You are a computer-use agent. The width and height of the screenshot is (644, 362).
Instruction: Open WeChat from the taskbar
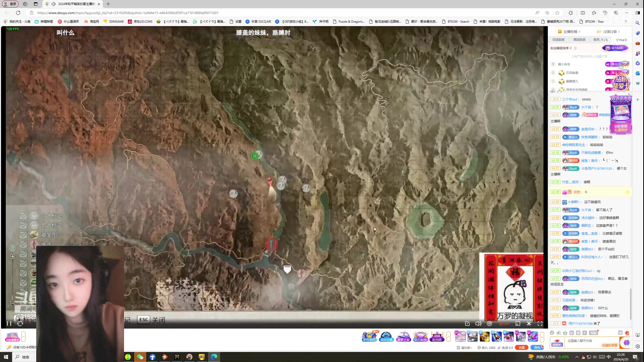(x=140, y=357)
